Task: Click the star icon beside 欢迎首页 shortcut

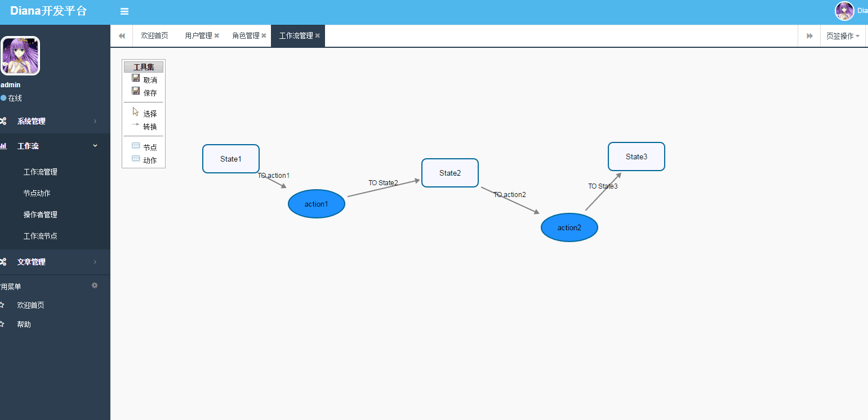Action: tap(2, 305)
